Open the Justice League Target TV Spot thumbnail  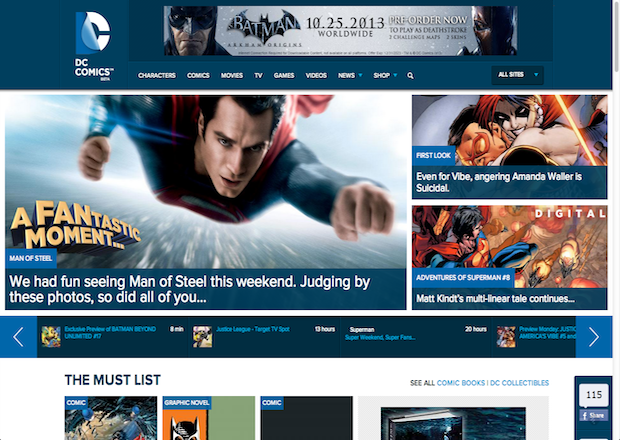(202, 337)
